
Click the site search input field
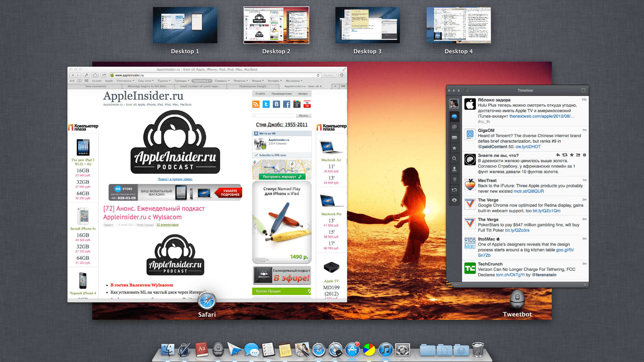pyautogui.click(x=273, y=116)
